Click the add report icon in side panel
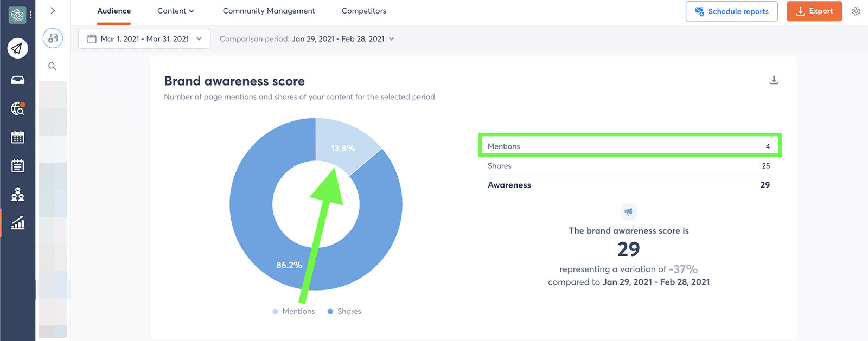Image resolution: width=868 pixels, height=341 pixels. click(x=53, y=38)
